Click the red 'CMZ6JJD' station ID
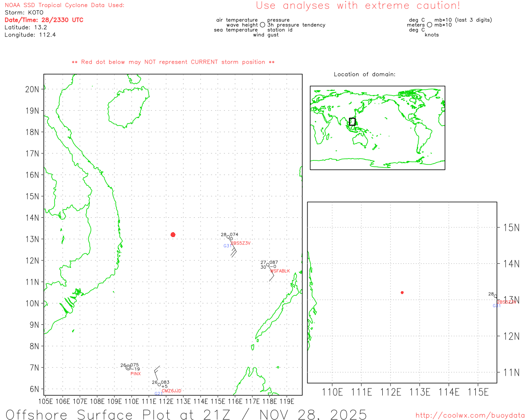Image resolution: width=525 pixels, height=420 pixels. point(171,391)
